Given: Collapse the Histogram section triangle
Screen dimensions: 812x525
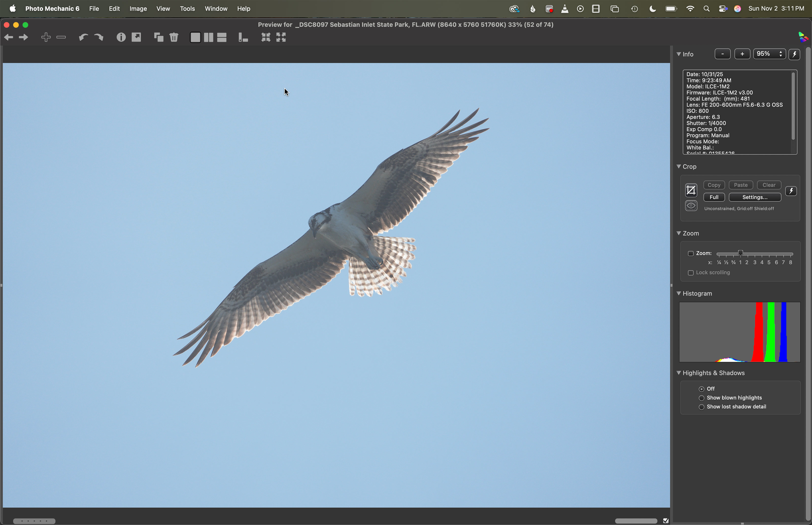Looking at the screenshot, I should coord(679,293).
